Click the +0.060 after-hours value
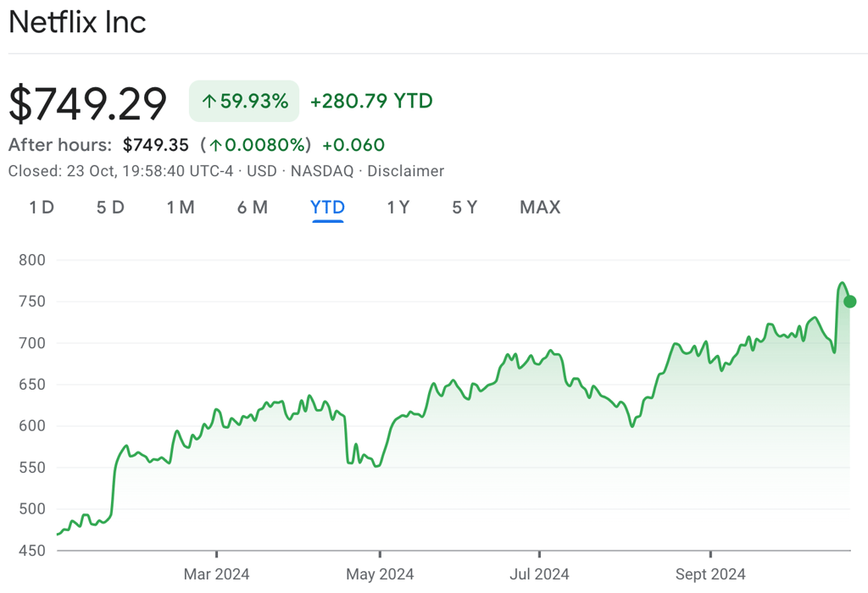 coord(353,145)
